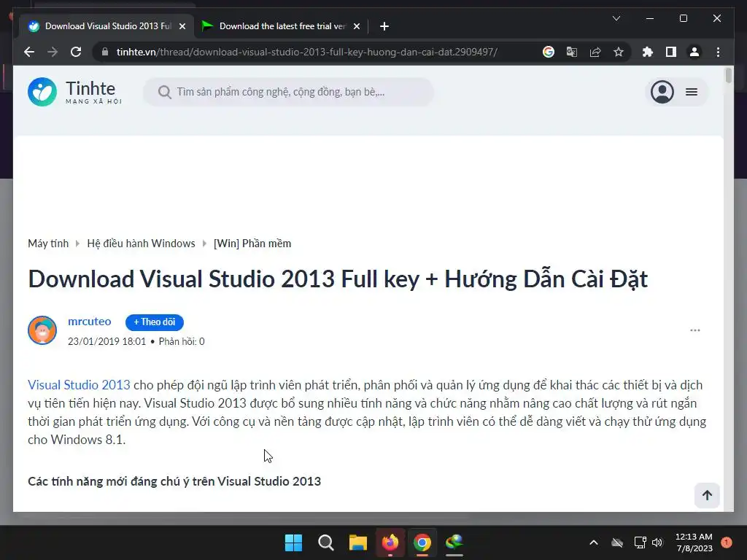Open the Chrome extensions puzzle icon
Screen dimensions: 747x560
tap(648, 52)
